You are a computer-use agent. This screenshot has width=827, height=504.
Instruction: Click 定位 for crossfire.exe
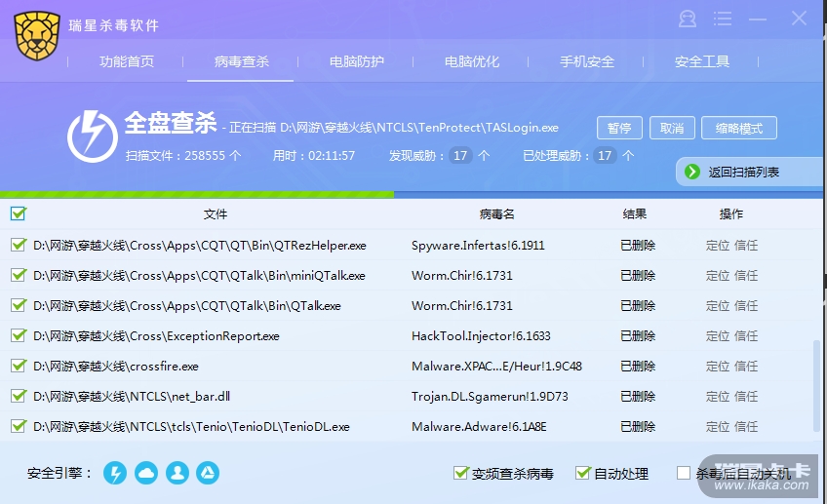click(x=718, y=366)
